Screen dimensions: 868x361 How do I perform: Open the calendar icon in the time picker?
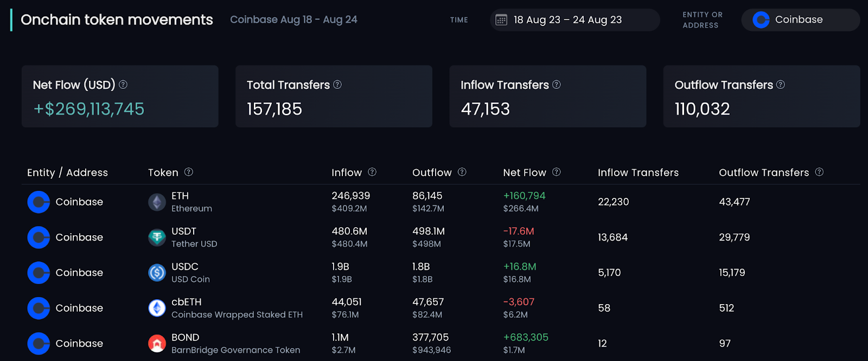tap(501, 20)
